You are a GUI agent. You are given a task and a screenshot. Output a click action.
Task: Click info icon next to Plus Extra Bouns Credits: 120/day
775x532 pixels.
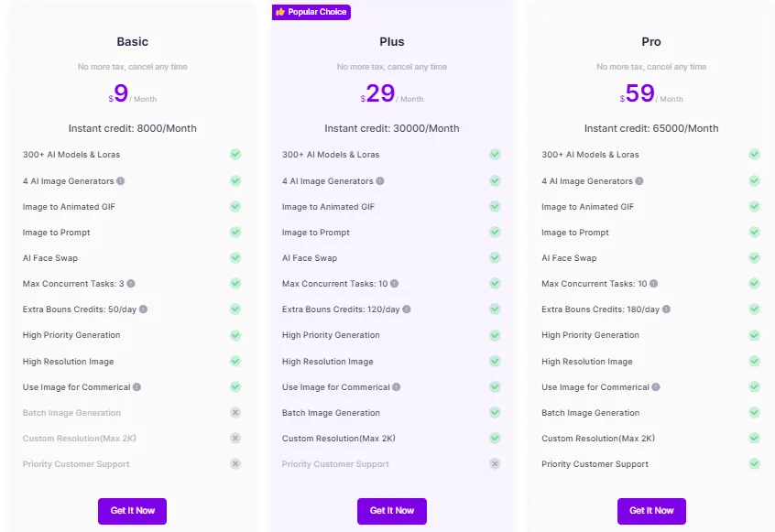click(x=409, y=309)
